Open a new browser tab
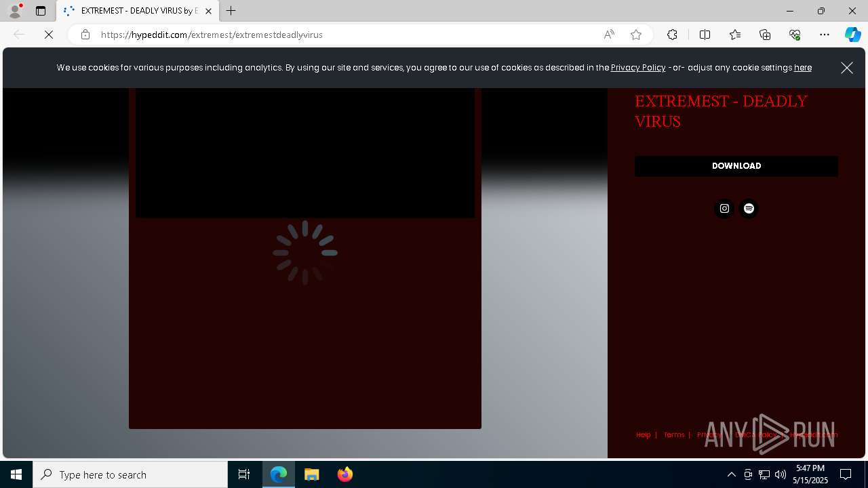Screen dimensions: 868x488 tap(231, 11)
